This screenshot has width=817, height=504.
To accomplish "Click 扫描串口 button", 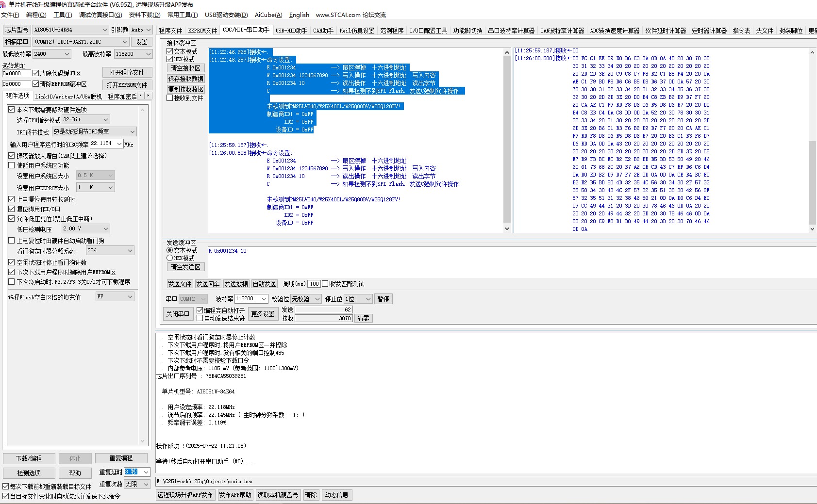I will [17, 42].
